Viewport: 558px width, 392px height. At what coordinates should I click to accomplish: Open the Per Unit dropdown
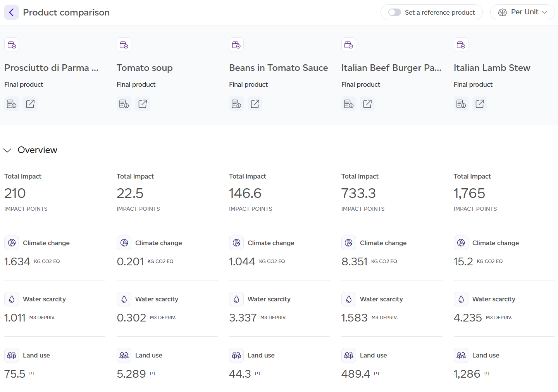pos(522,12)
